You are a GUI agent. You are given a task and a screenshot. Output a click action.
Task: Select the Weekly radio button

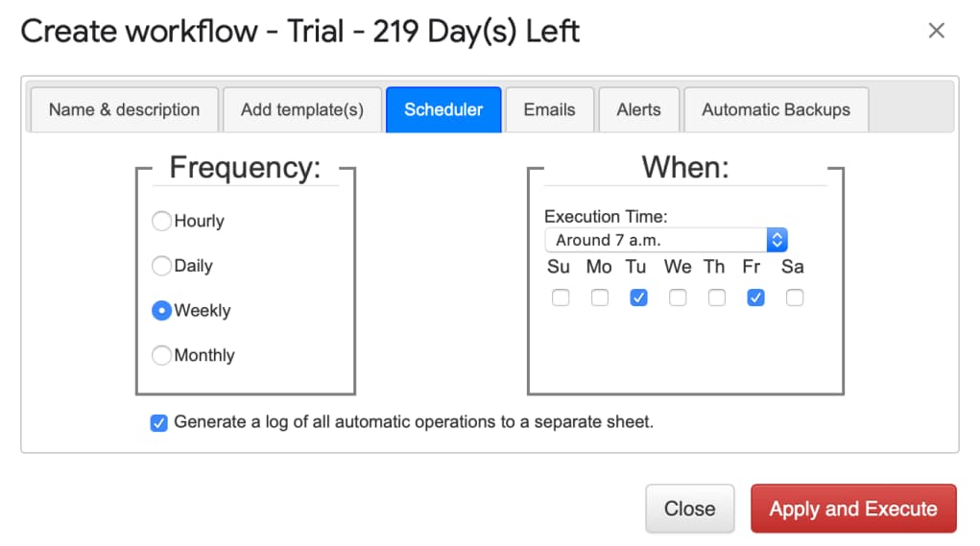click(x=162, y=311)
